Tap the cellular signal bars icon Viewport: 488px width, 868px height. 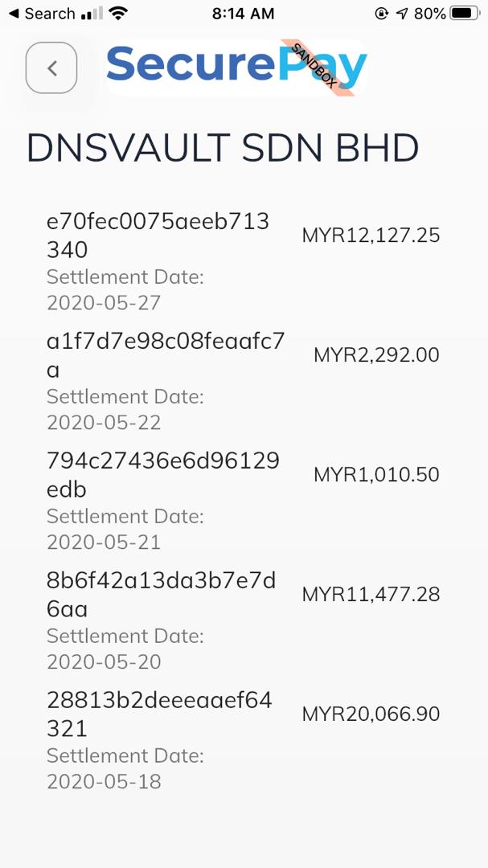[x=91, y=13]
